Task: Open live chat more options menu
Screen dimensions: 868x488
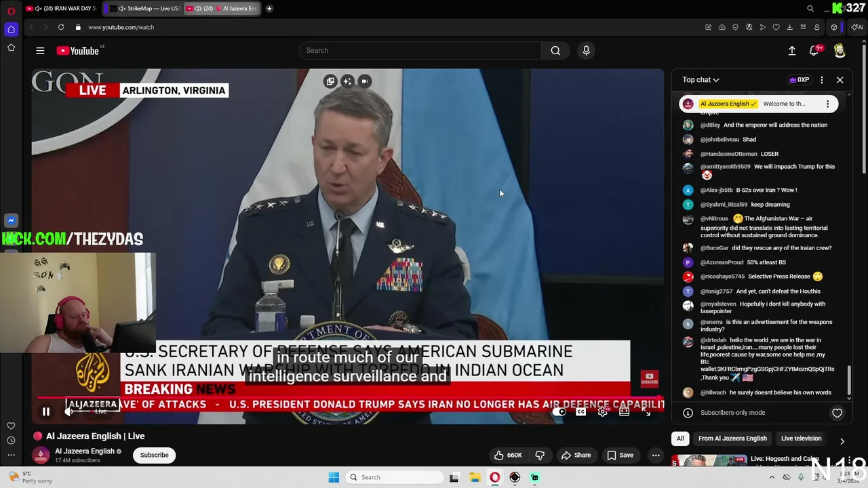Action: [x=822, y=80]
